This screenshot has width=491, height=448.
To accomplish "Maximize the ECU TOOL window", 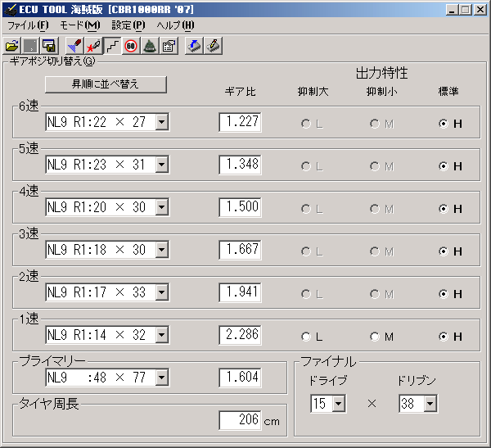I will click(466, 10).
